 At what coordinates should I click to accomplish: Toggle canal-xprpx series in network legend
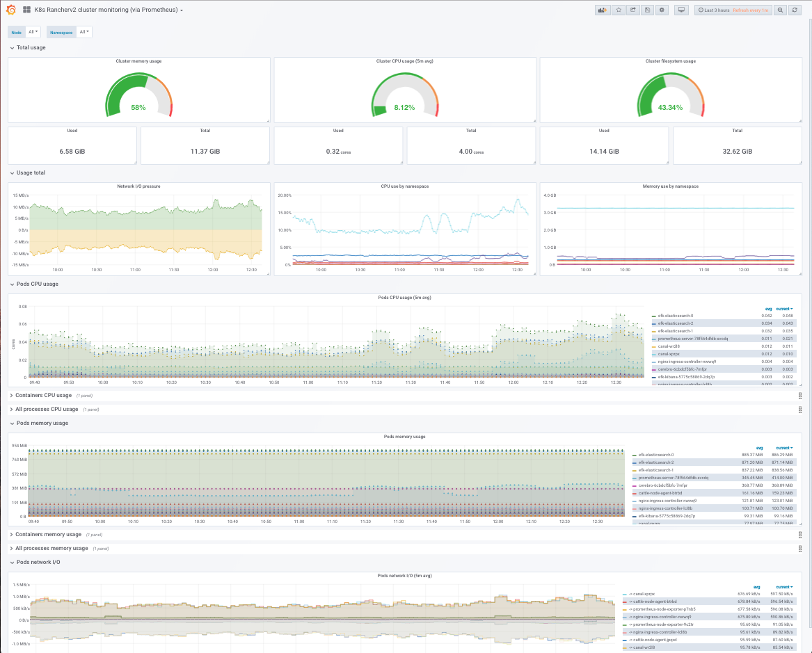[644, 594]
